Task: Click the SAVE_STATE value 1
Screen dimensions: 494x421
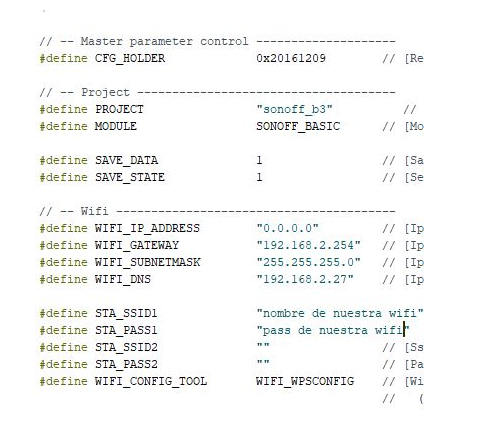Action: point(259,177)
